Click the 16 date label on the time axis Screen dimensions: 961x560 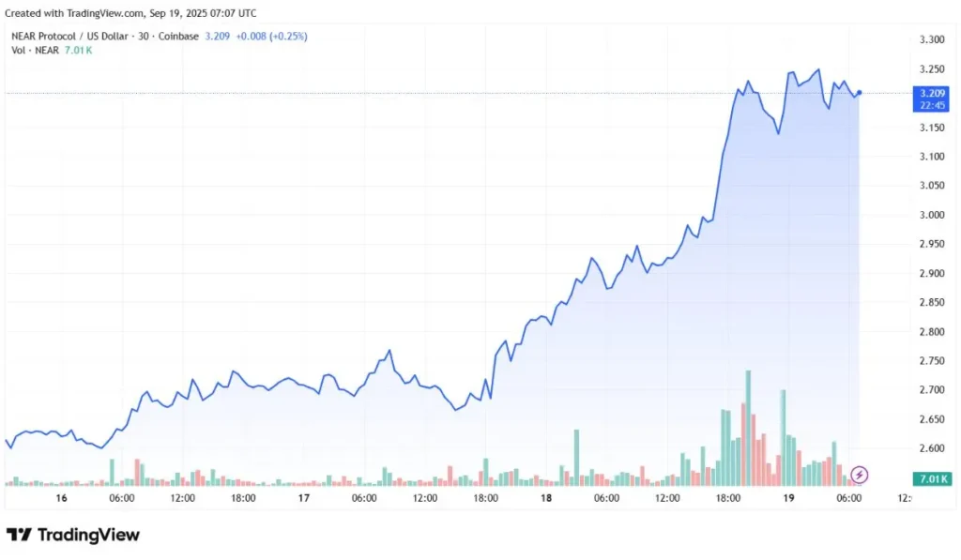pos(61,498)
